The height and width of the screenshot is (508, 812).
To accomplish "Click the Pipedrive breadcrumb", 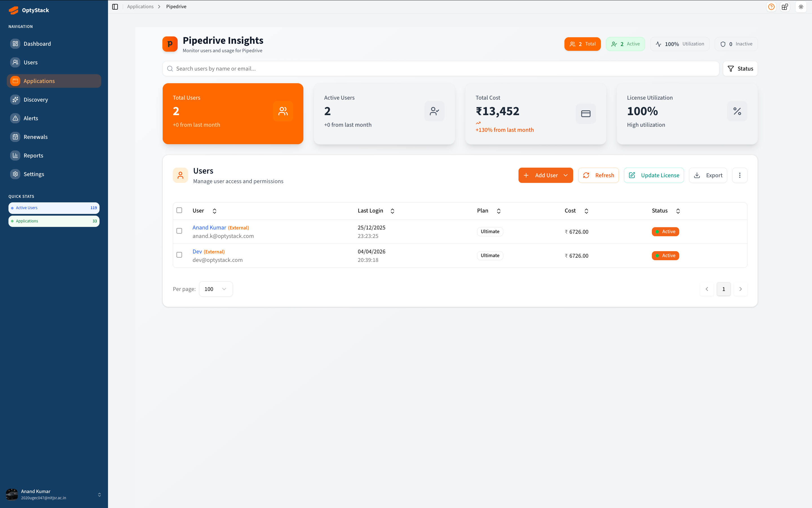I will pos(176,7).
